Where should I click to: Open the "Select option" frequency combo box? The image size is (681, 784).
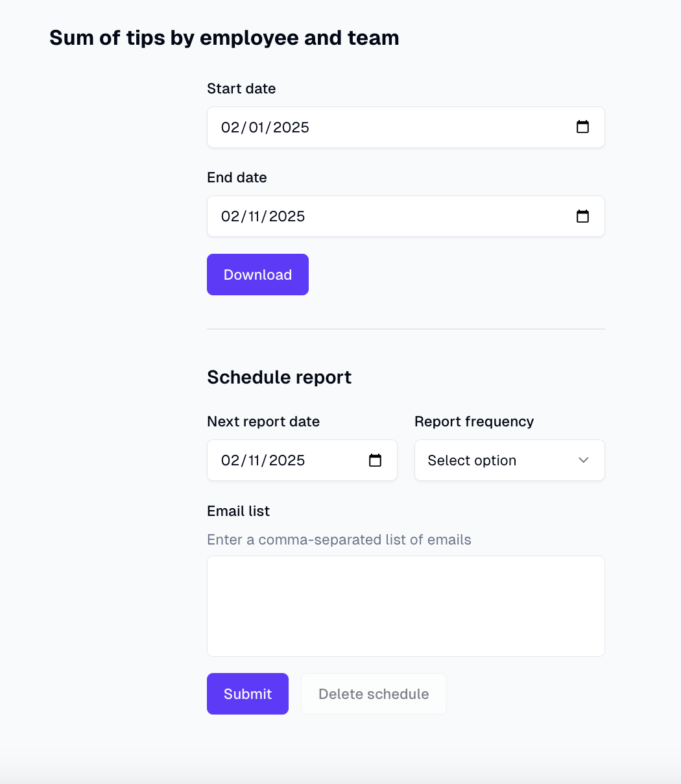point(510,460)
